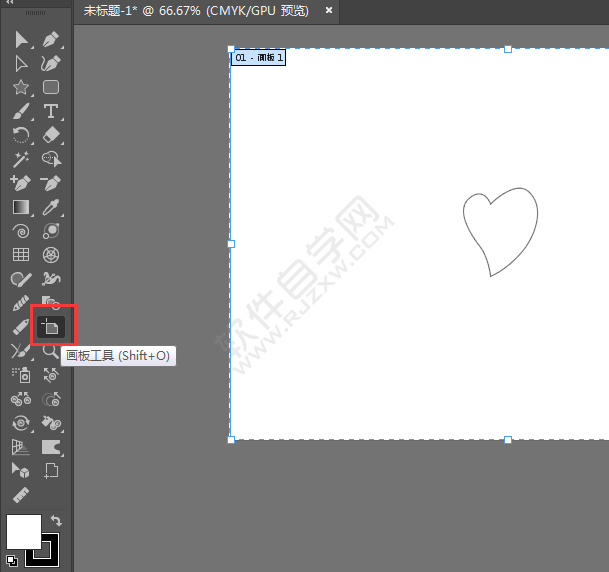This screenshot has height=572, width=609.
Task: Select the Symbol Spinner tool
Action: click(x=21, y=423)
